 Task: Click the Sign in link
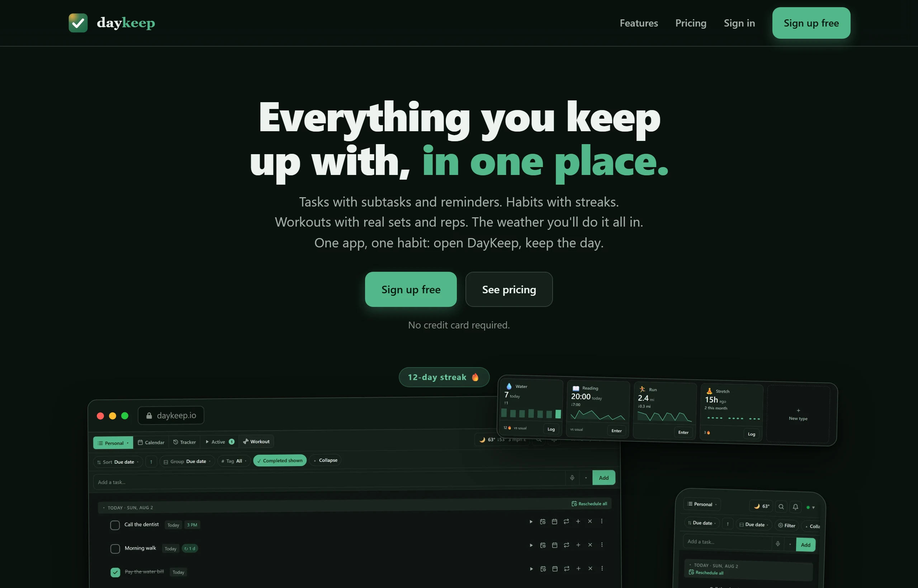click(739, 23)
